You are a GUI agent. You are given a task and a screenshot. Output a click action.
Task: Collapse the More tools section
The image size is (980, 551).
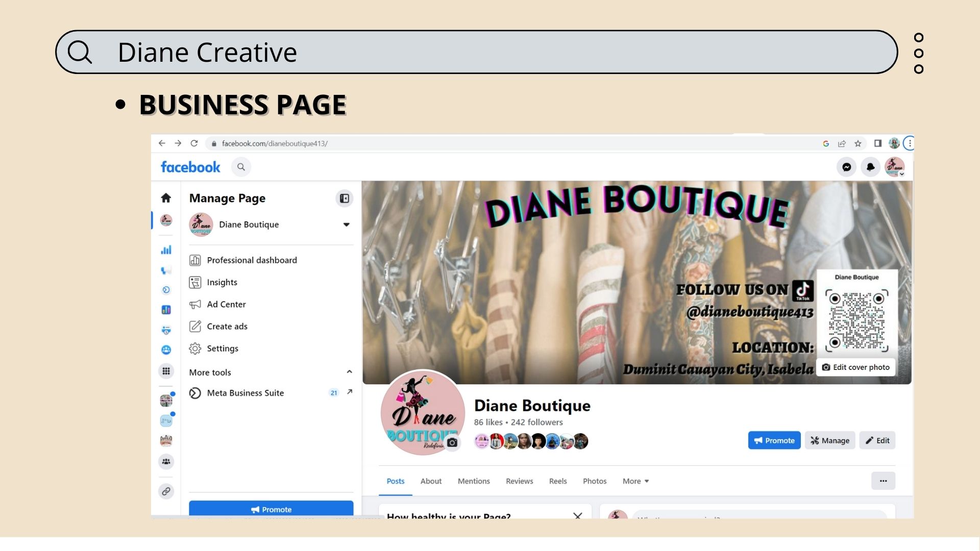pyautogui.click(x=349, y=372)
